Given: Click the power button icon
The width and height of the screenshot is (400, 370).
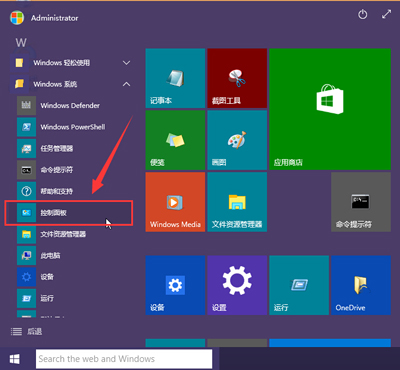Looking at the screenshot, I should (x=363, y=15).
